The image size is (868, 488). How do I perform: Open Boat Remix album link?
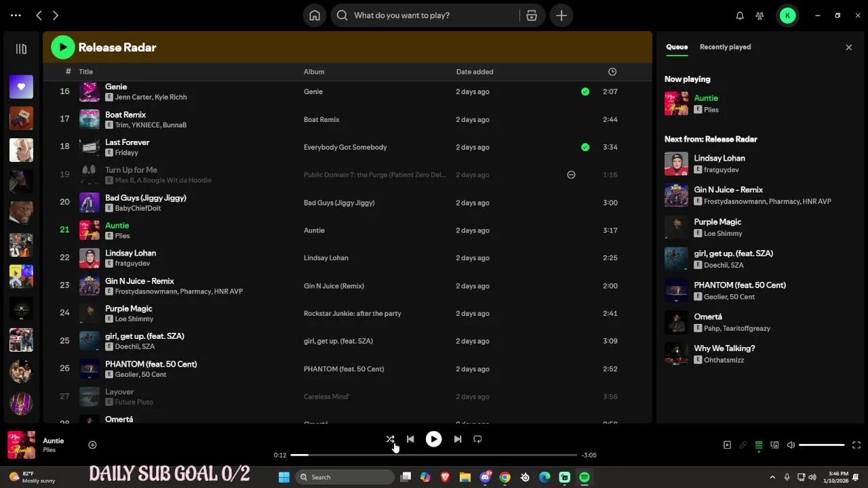321,119
